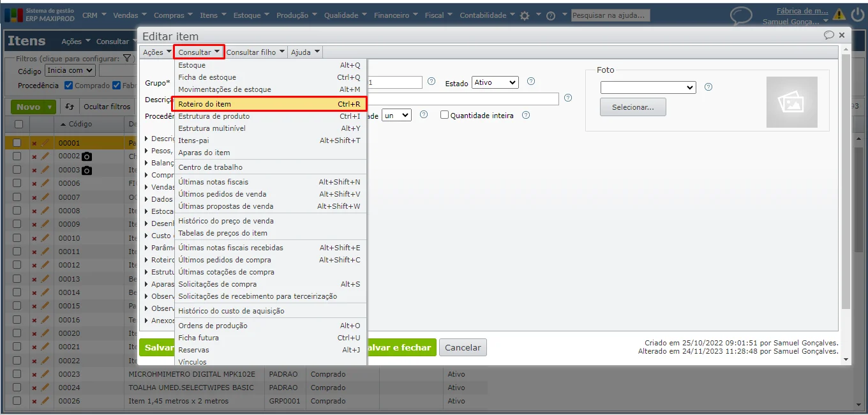Image resolution: width=868 pixels, height=415 pixels.
Task: Open the unit 'un' dropdown
Action: pyautogui.click(x=396, y=116)
